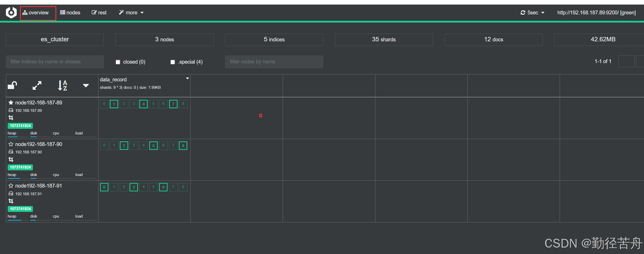Click the cpu usage bar of node192-168-187-91
The height and width of the screenshot is (254, 644).
[x=63, y=220]
